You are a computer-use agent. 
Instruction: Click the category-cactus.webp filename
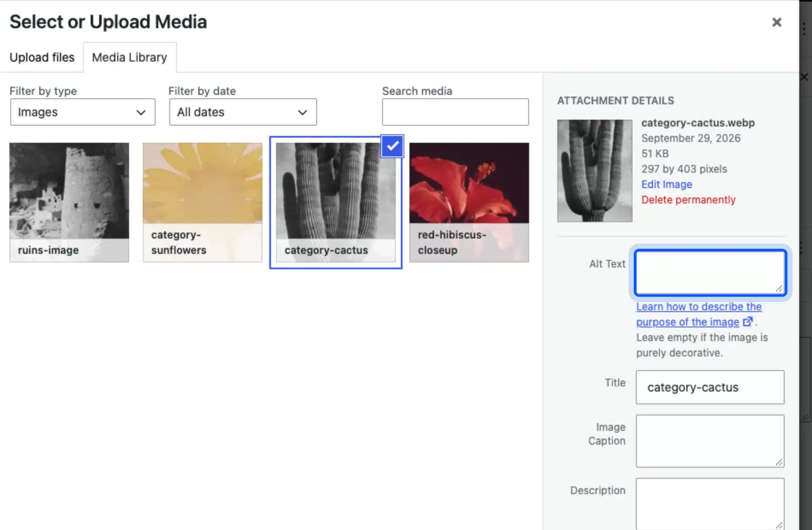pyautogui.click(x=698, y=123)
